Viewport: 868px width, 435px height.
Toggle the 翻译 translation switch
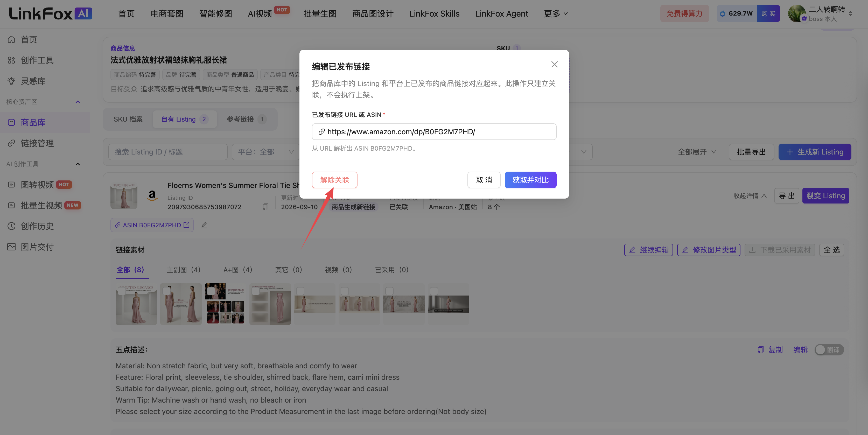(x=829, y=350)
